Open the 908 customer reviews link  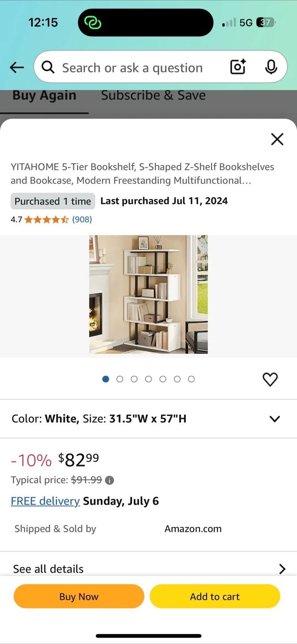82,219
